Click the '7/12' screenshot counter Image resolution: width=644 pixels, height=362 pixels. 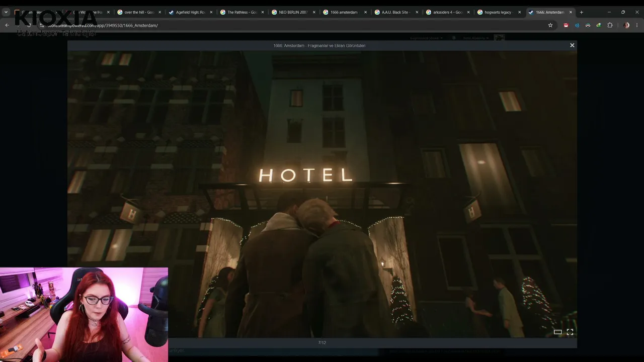(x=322, y=343)
